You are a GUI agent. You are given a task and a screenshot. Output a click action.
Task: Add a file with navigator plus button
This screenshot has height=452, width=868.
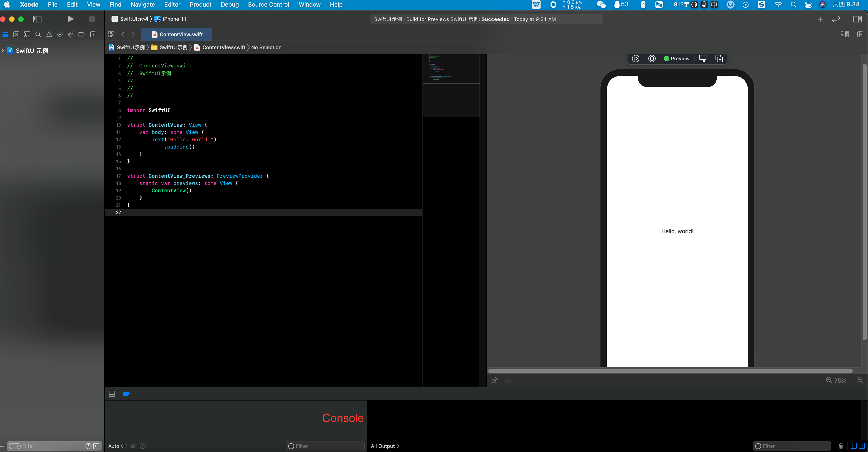point(2,446)
